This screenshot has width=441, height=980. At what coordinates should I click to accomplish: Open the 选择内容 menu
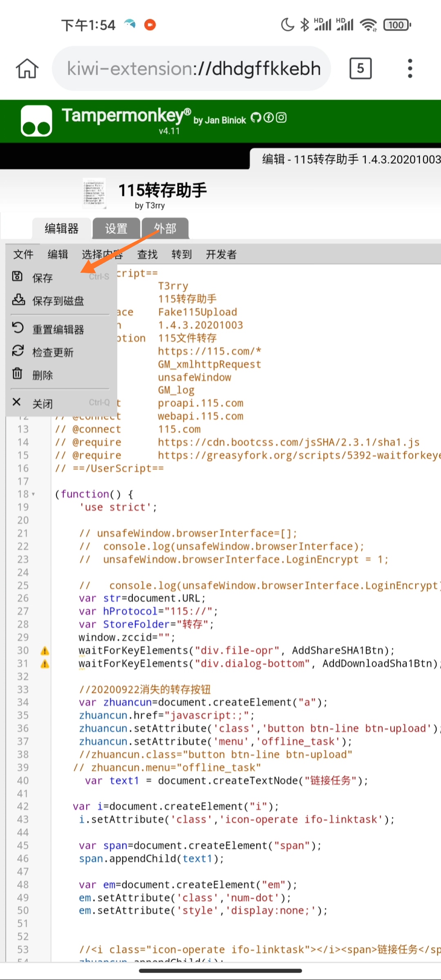[102, 254]
